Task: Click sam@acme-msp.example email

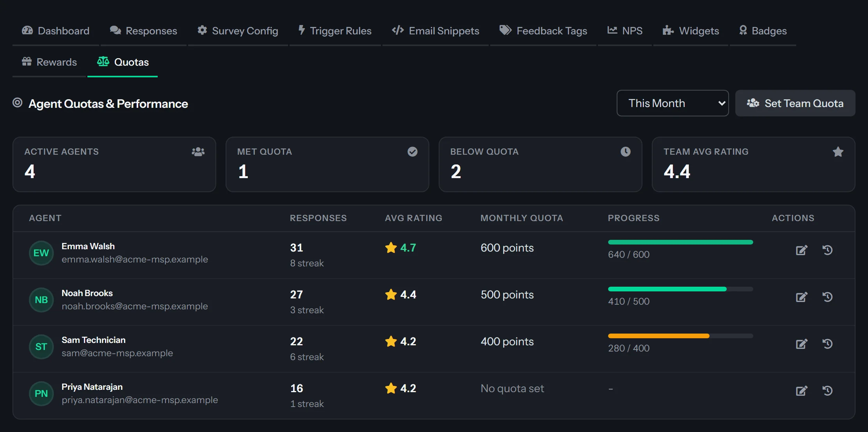Action: [117, 353]
